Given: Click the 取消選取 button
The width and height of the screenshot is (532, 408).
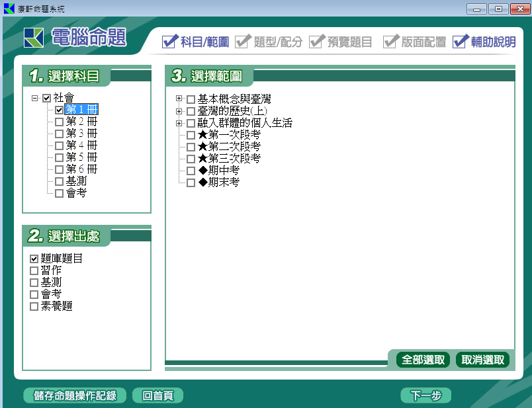Looking at the screenshot, I should [x=482, y=360].
